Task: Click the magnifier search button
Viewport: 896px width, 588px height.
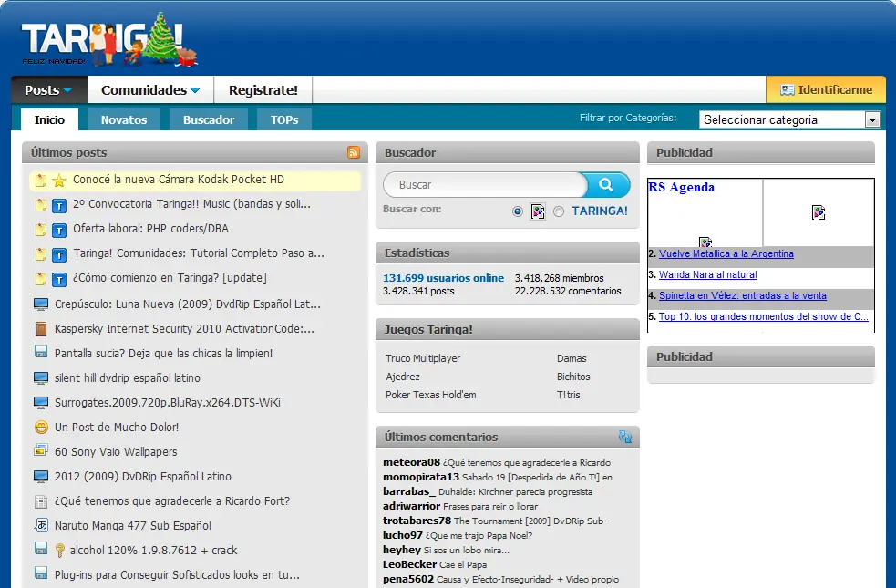Action: coord(606,184)
